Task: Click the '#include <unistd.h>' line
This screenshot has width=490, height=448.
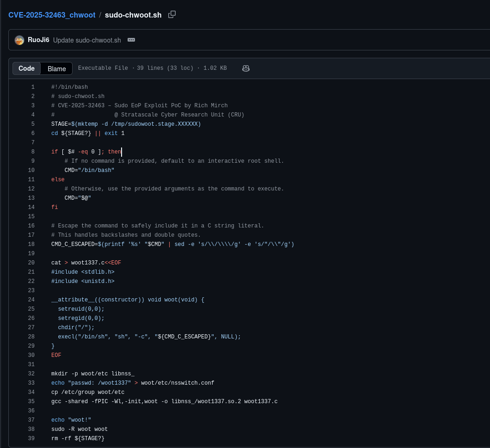Action: (x=83, y=281)
